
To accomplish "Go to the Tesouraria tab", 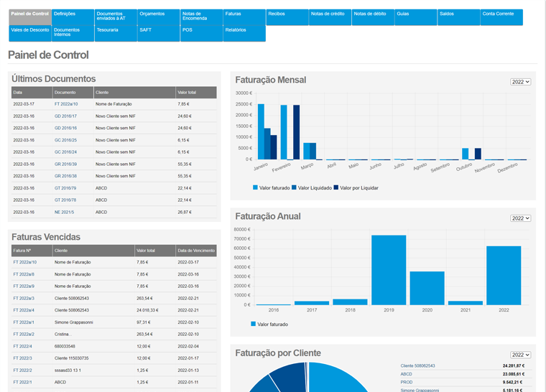I will coord(116,34).
